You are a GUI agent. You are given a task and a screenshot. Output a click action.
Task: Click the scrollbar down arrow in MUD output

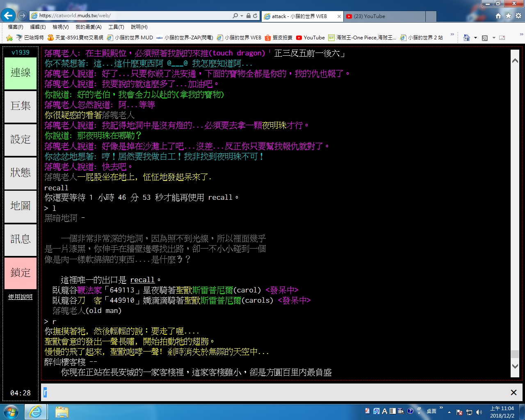(515, 366)
